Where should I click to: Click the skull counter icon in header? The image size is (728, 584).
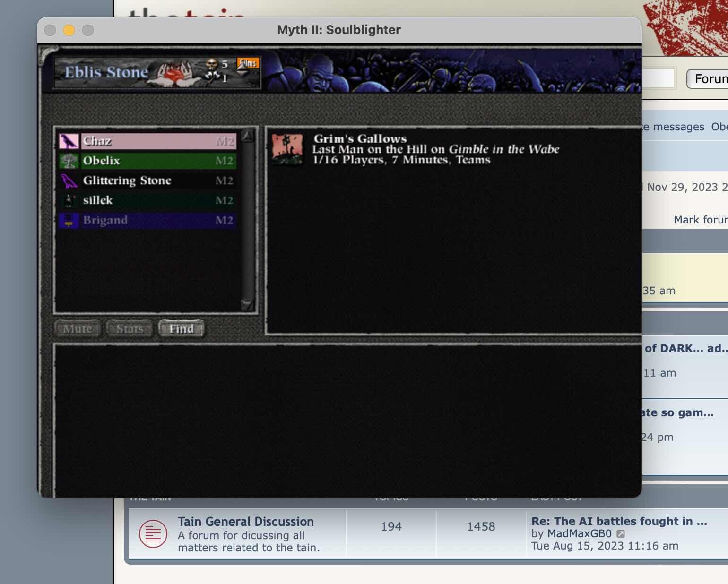212,64
